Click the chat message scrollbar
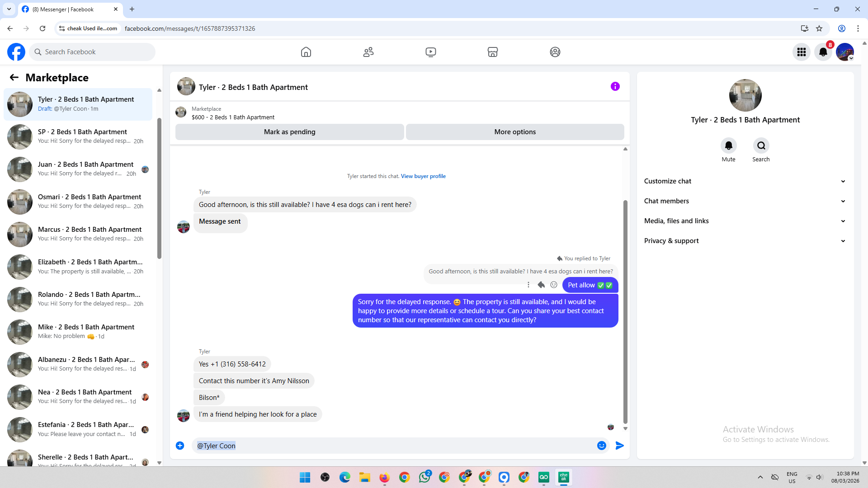This screenshot has width=868, height=488. point(625,312)
